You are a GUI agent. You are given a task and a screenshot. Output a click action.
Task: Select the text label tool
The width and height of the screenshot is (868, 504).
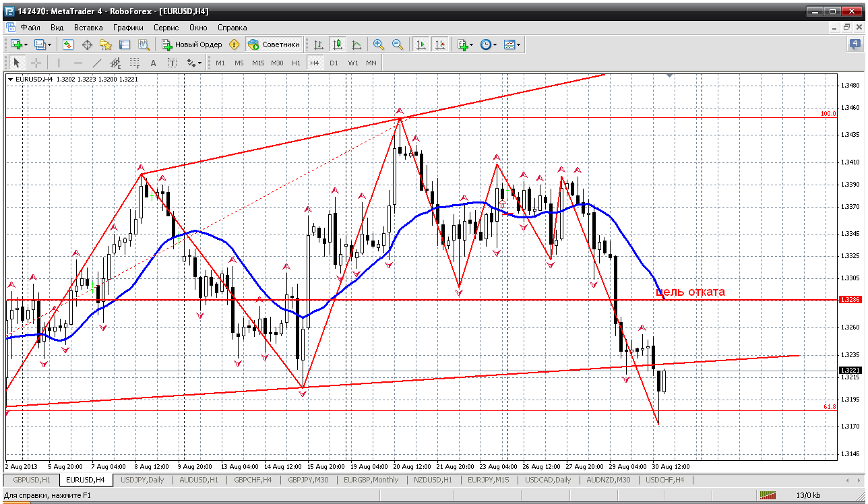(x=172, y=63)
